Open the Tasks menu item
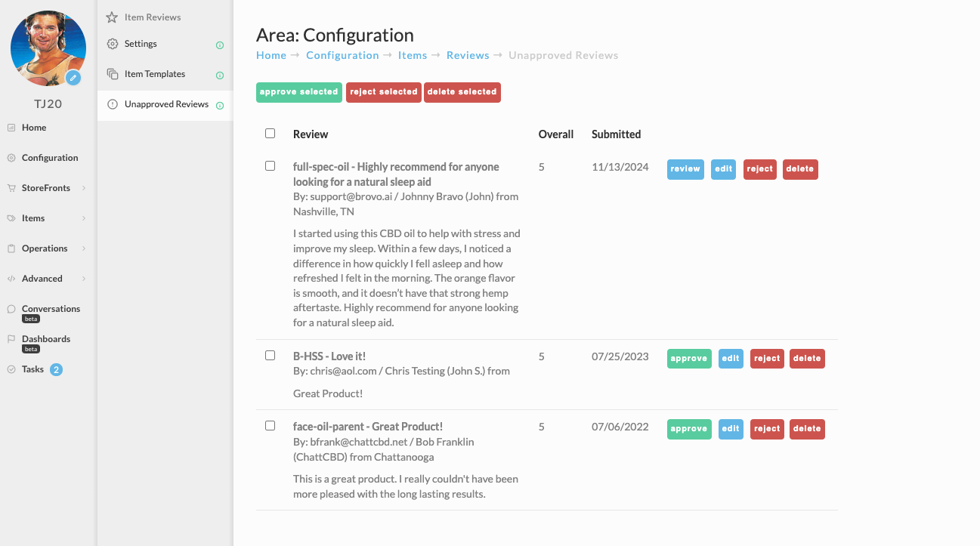Viewport: 980px width, 546px height. point(33,370)
